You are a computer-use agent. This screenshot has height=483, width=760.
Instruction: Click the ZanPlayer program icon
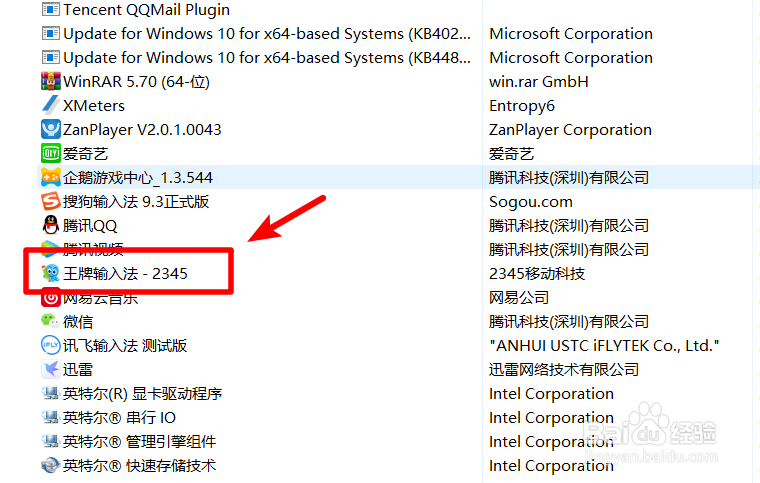pyautogui.click(x=51, y=129)
